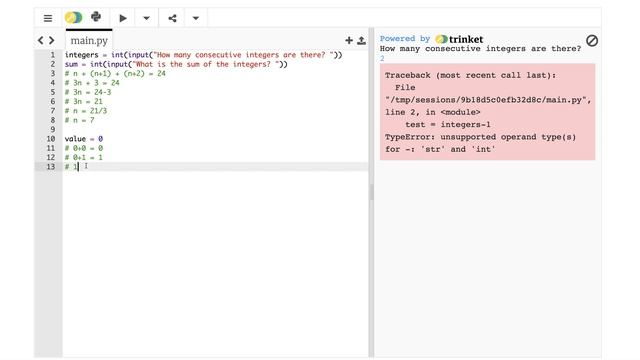Click the blank line 9 in editor

(216, 129)
